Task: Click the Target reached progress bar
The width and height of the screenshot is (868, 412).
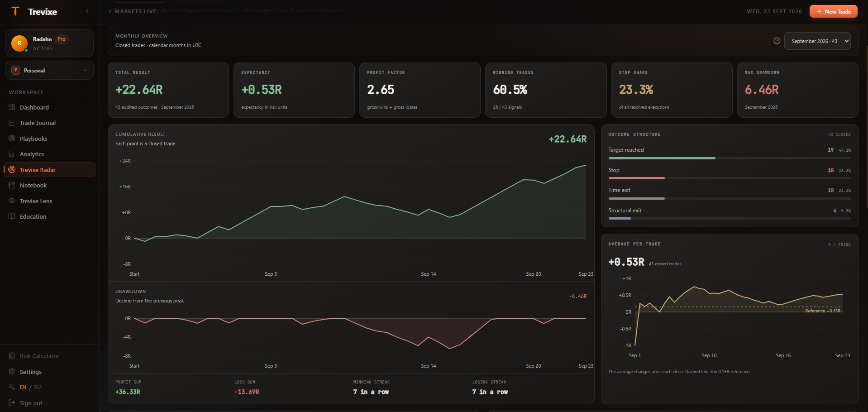Action: [730, 158]
